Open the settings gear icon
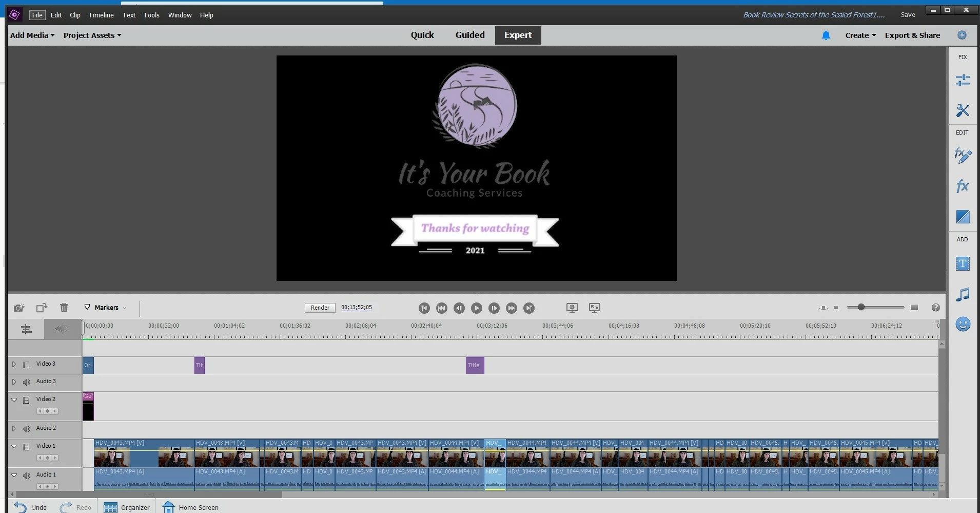 962,35
